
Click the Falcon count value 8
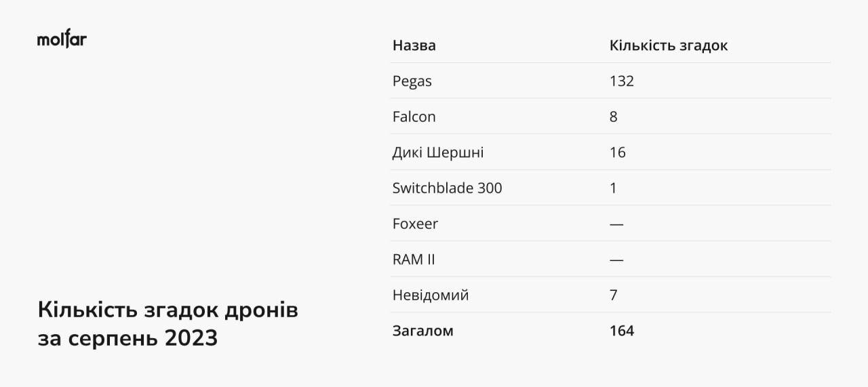pyautogui.click(x=614, y=117)
